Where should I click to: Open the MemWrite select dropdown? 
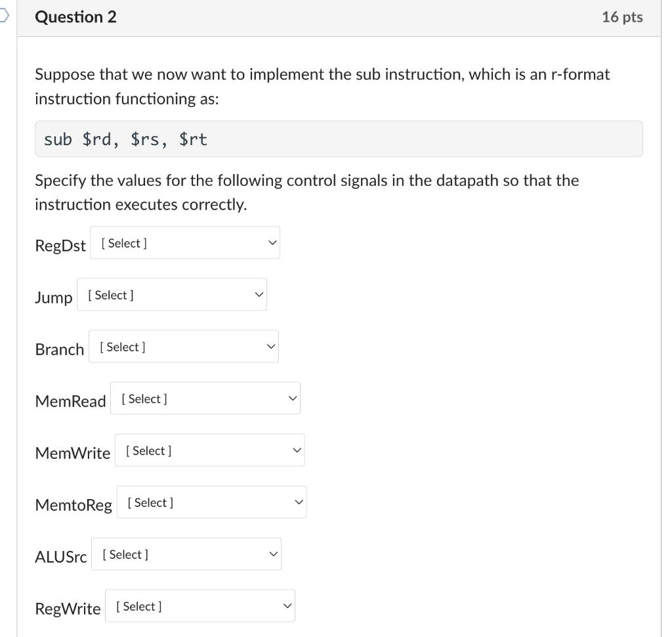(210, 450)
